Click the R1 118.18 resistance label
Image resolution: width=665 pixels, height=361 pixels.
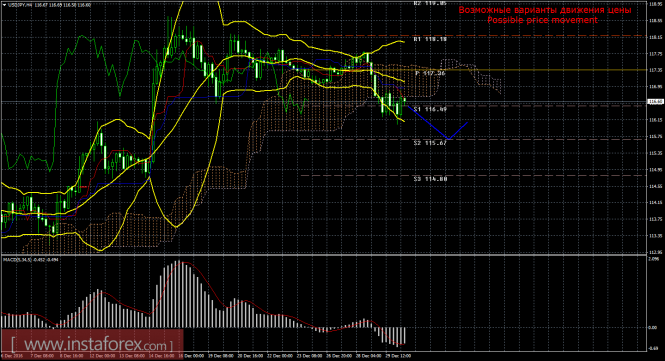pos(430,39)
